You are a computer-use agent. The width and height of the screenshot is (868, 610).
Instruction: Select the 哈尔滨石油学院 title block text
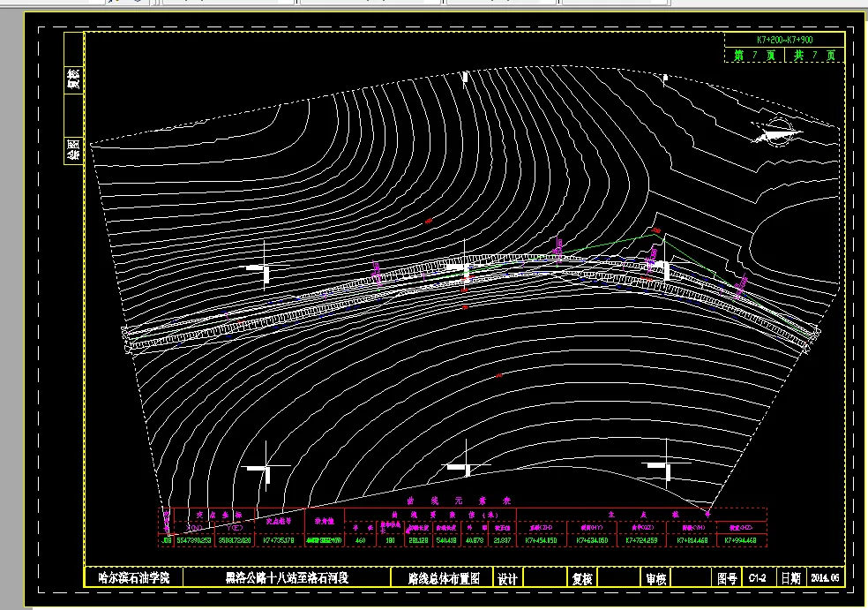pos(133,578)
